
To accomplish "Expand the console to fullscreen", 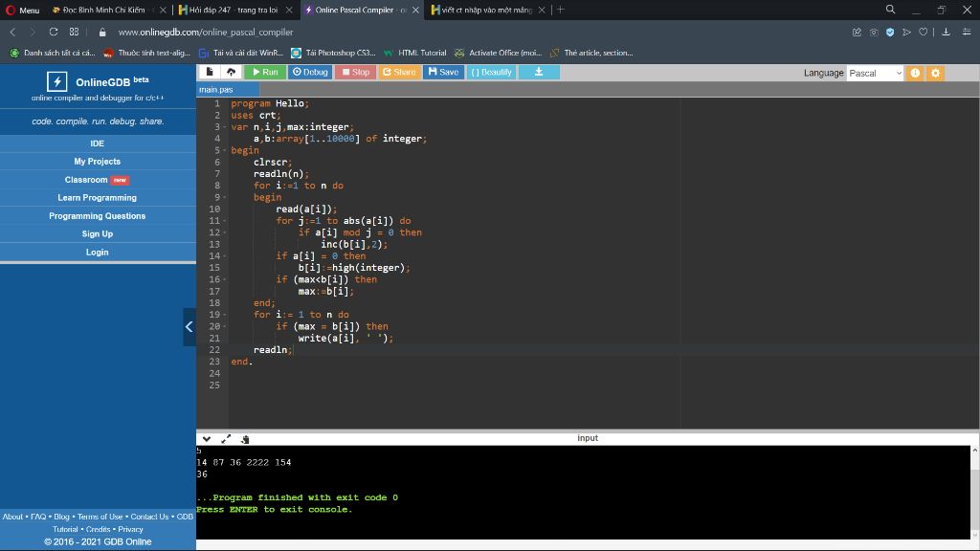I will (226, 439).
